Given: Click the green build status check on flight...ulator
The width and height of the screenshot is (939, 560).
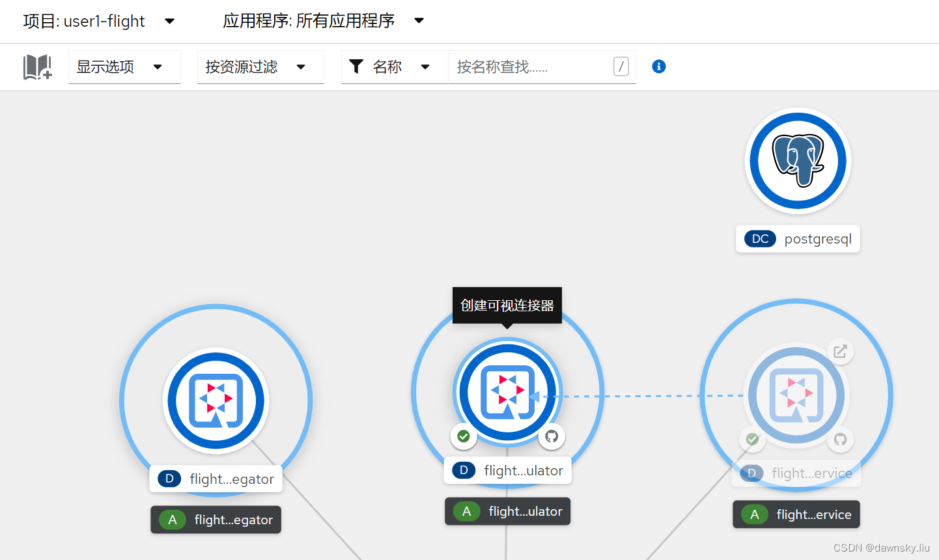Looking at the screenshot, I should [464, 436].
